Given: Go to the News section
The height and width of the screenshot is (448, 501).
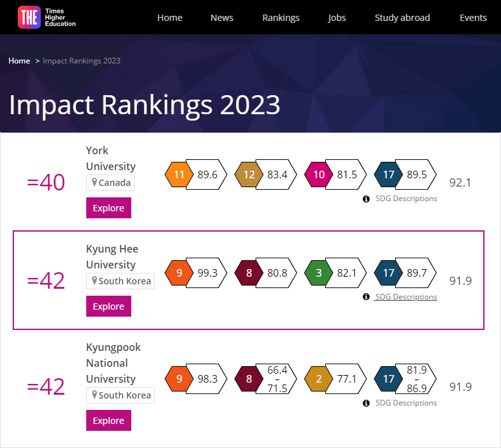Looking at the screenshot, I should click(222, 18).
